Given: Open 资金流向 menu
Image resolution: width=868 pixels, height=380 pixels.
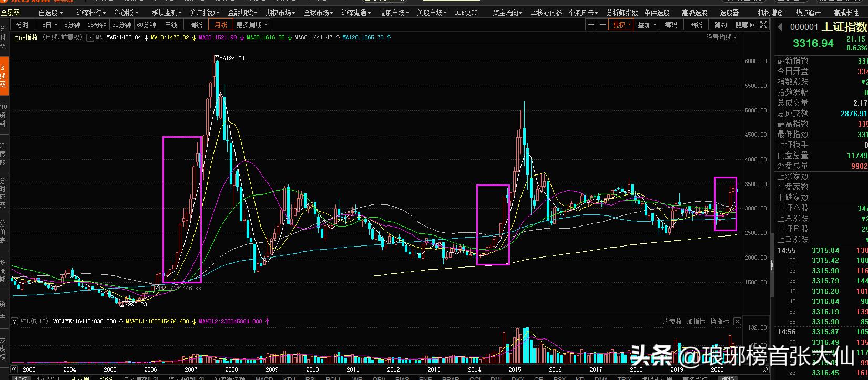Looking at the screenshot, I should [x=507, y=12].
